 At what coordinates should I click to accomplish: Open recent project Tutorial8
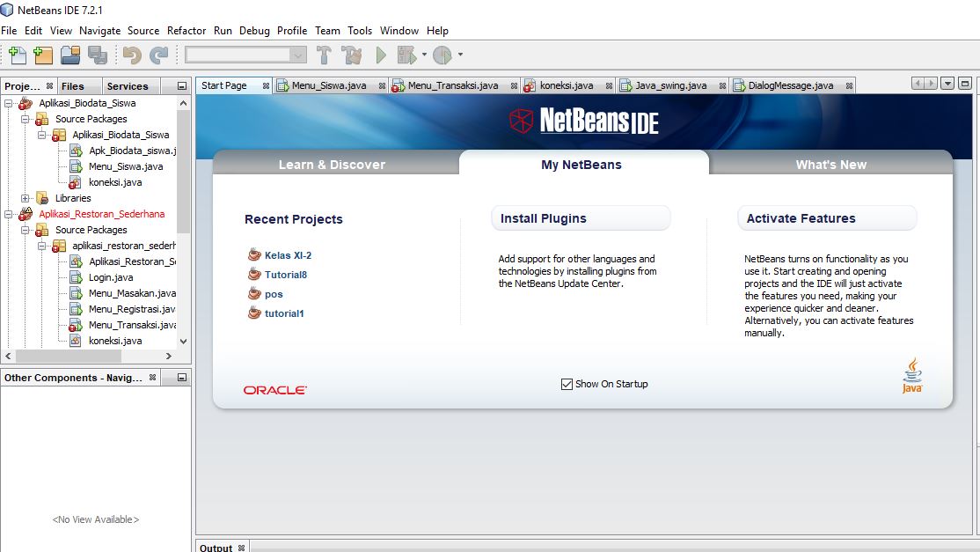pos(286,275)
